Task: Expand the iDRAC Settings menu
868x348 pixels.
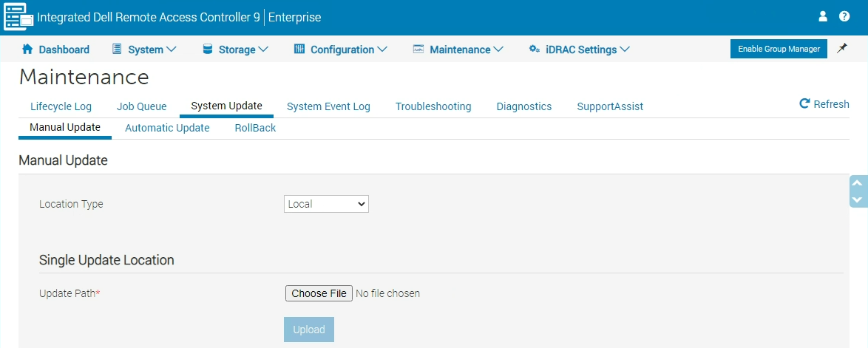Action: click(x=579, y=50)
